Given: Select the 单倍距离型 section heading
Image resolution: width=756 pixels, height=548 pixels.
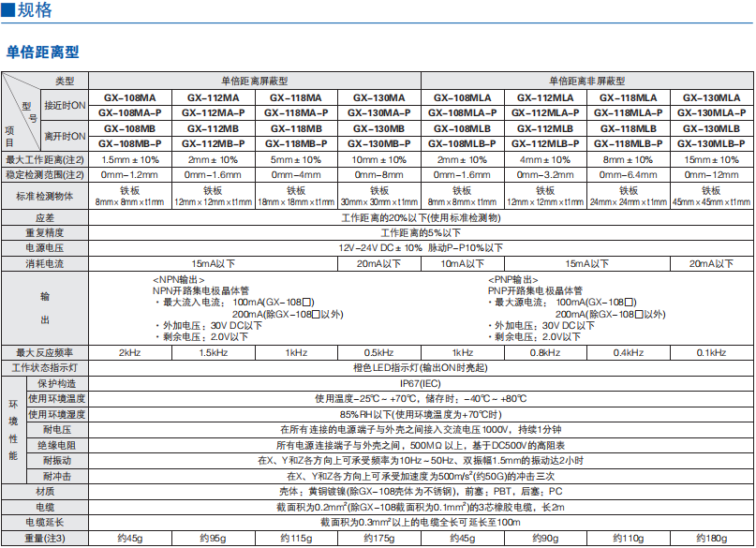Looking at the screenshot, I should pyautogui.click(x=43, y=52).
